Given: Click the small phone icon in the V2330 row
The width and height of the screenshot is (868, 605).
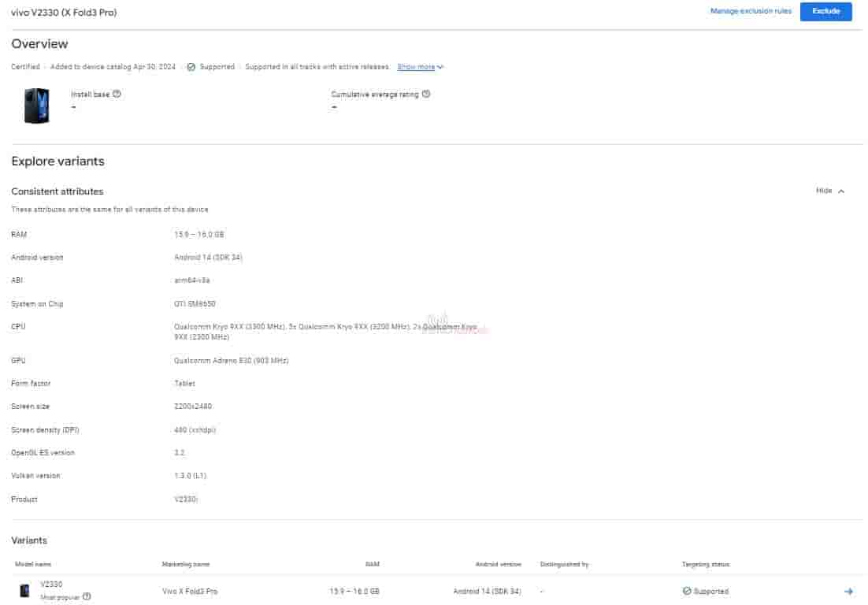Looking at the screenshot, I should (x=25, y=591).
